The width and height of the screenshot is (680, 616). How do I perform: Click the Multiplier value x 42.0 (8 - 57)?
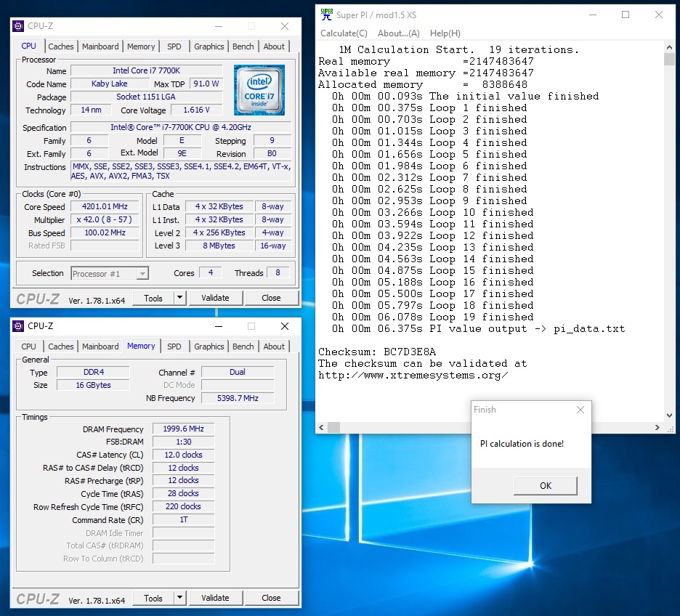point(105,220)
